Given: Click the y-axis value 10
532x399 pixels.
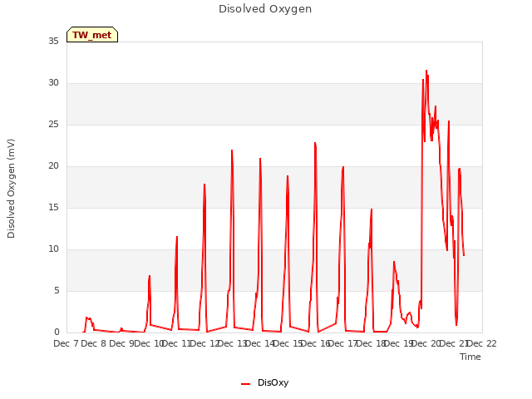Looking at the screenshot, I should tap(53, 249).
